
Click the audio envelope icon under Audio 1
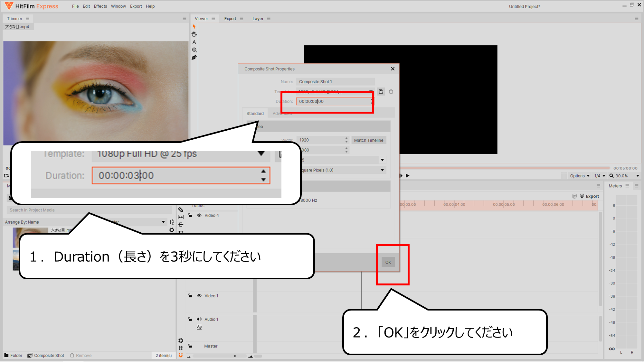pyautogui.click(x=199, y=327)
